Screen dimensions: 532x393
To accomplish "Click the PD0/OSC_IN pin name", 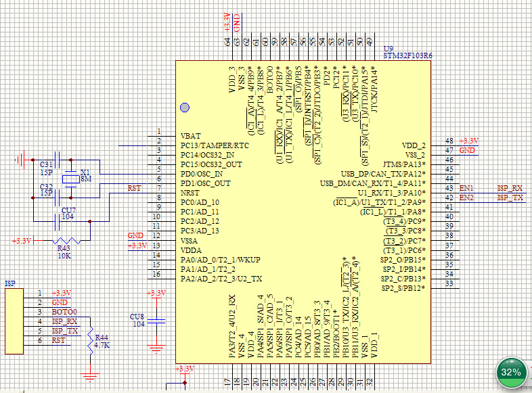I will pyautogui.click(x=202, y=174).
